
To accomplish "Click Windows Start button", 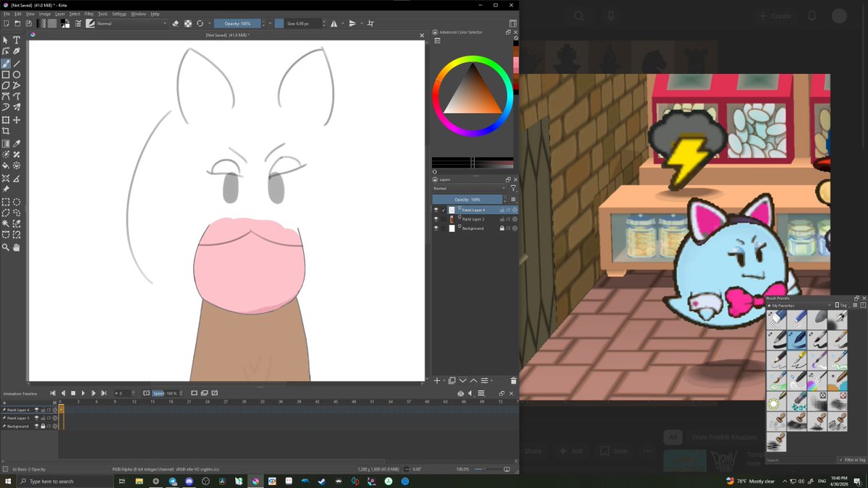I will click(8, 481).
